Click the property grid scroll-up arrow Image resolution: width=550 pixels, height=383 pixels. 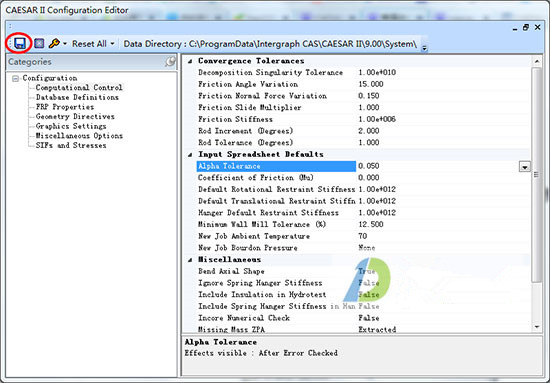coord(537,61)
